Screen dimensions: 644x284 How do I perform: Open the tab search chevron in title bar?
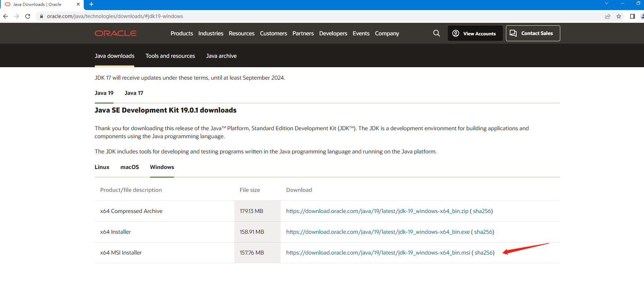(x=606, y=3)
